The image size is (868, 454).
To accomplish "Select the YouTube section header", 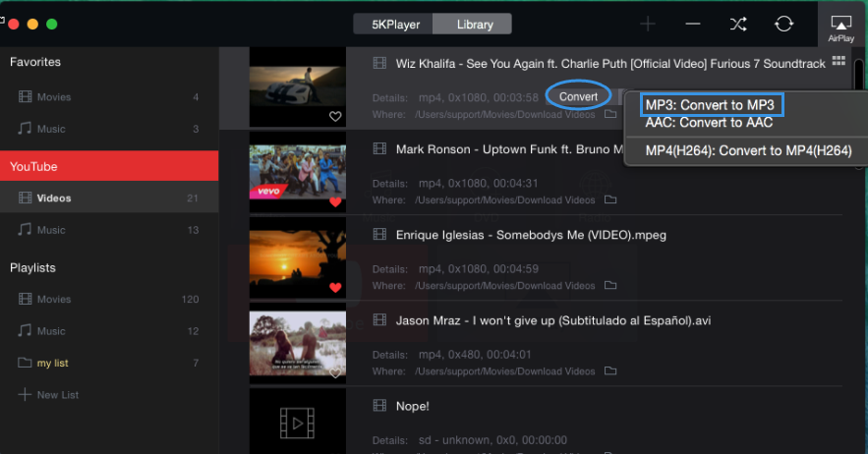I will [109, 166].
